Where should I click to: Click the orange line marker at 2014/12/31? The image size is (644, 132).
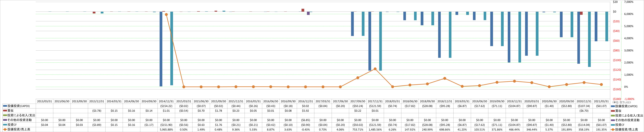pyautogui.click(x=166, y=15)
